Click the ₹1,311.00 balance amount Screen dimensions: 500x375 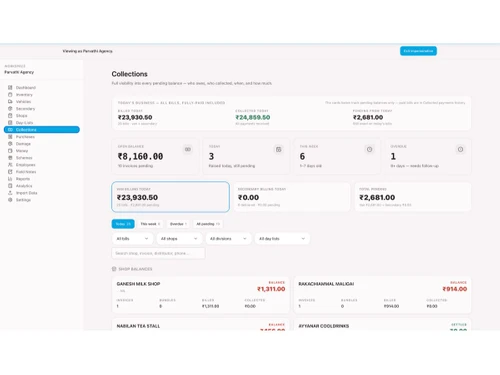tap(271, 289)
